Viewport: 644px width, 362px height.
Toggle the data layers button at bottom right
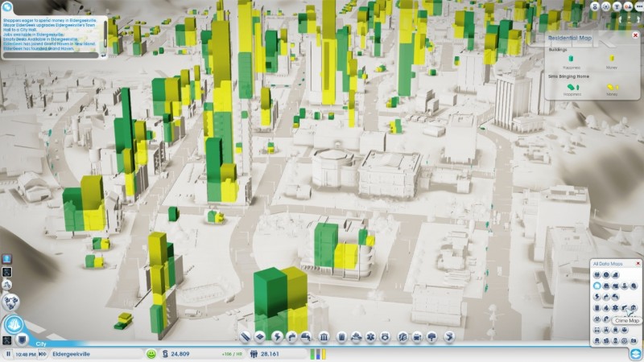(x=635, y=354)
